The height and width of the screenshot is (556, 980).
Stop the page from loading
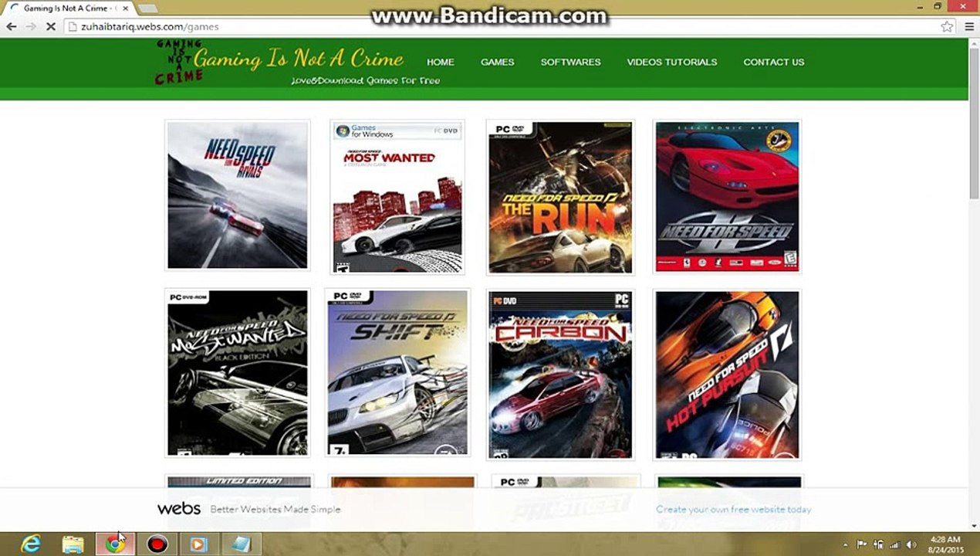51,26
